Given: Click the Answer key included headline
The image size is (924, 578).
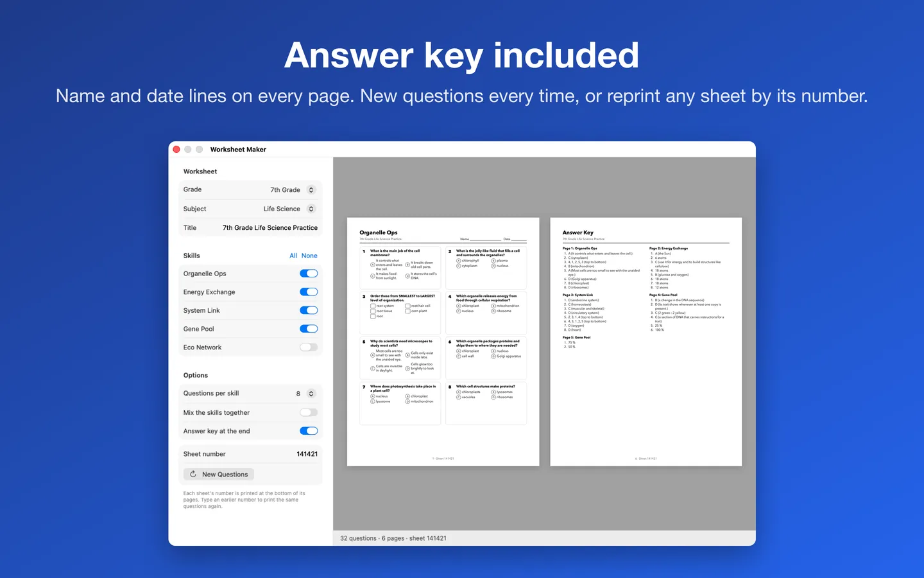Looking at the screenshot, I should (x=462, y=55).
